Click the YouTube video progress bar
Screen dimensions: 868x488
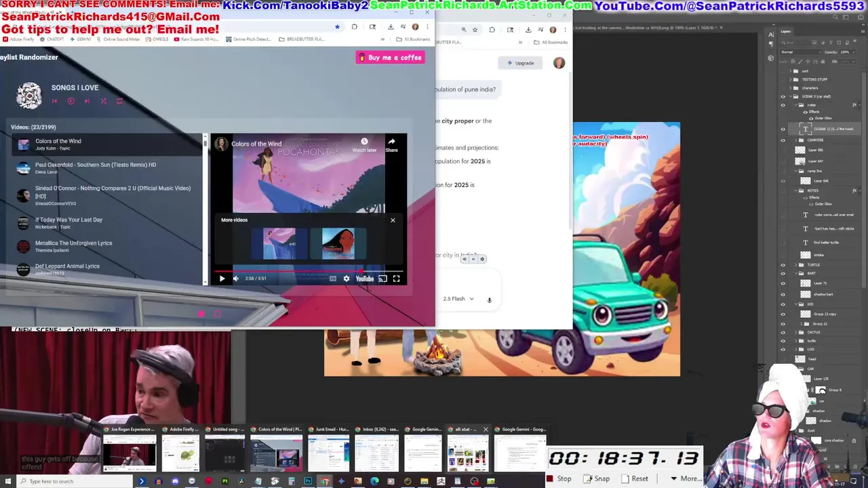309,270
